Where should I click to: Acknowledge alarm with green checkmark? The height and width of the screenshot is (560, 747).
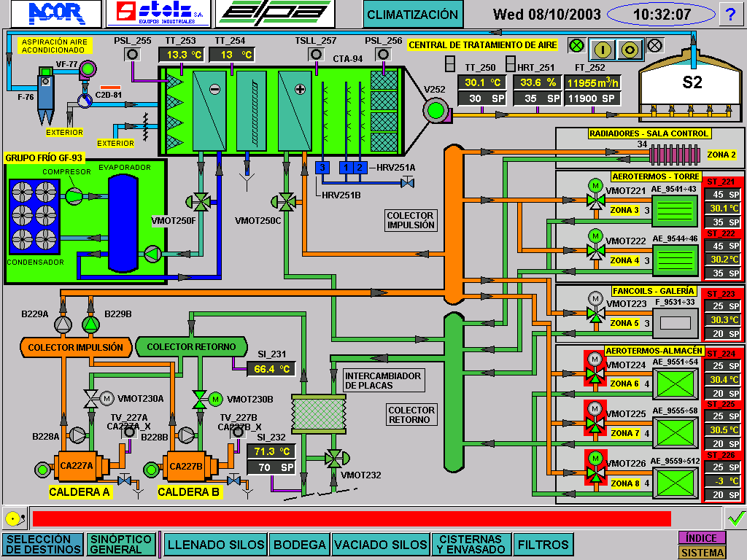pos(735,518)
